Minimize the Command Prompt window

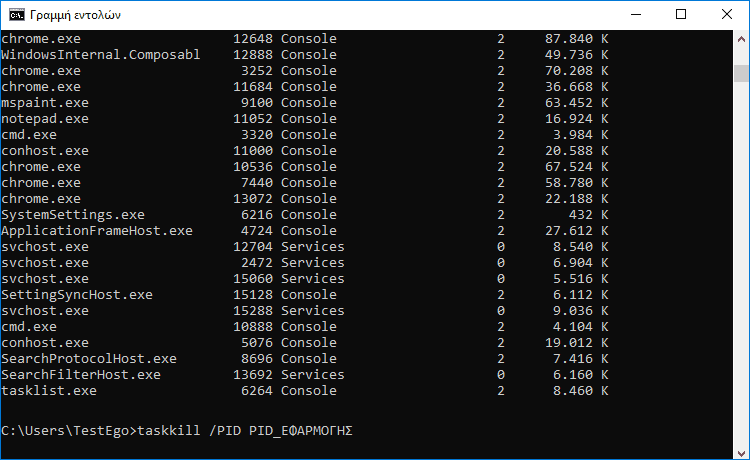pos(636,15)
